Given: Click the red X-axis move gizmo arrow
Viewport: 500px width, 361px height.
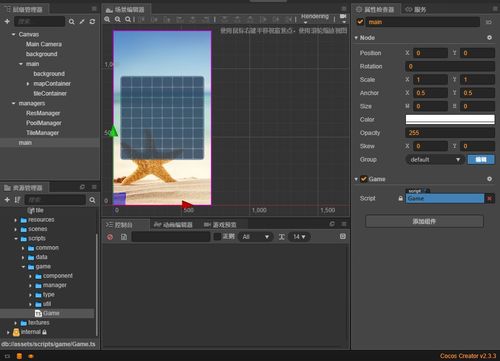Looking at the screenshot, I should [187, 204].
